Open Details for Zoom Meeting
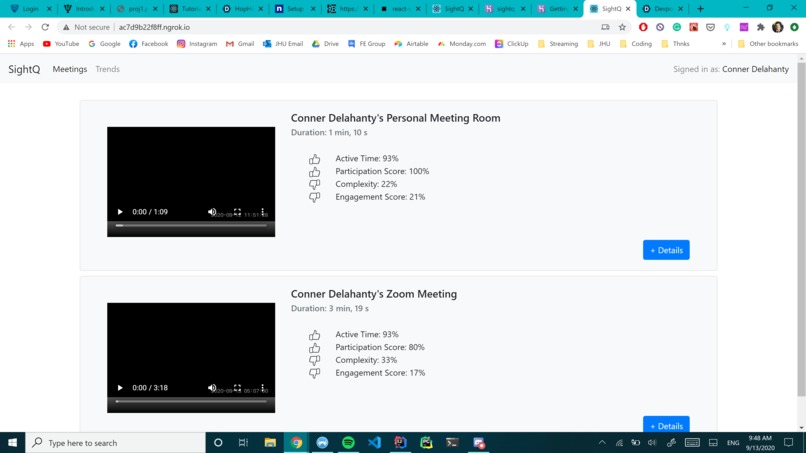The image size is (806, 453). (x=666, y=425)
